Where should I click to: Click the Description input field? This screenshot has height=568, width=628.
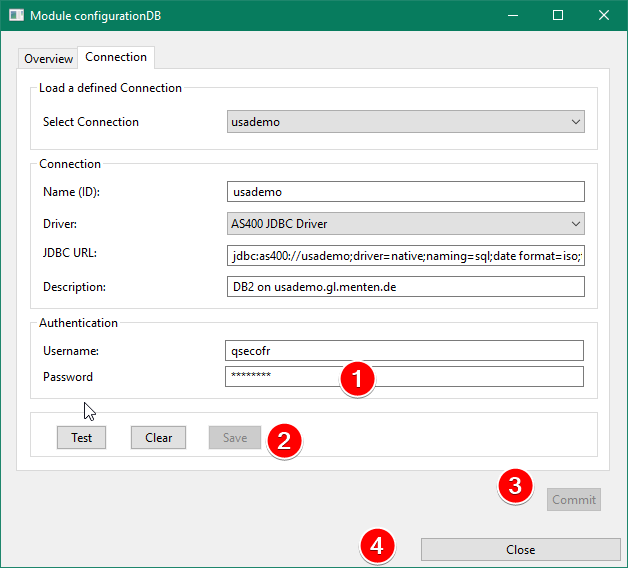405,287
